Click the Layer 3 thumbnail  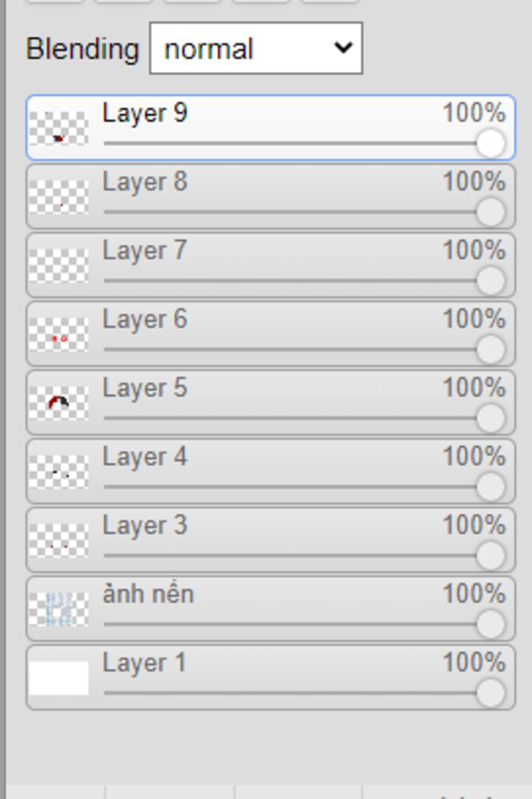[59, 540]
